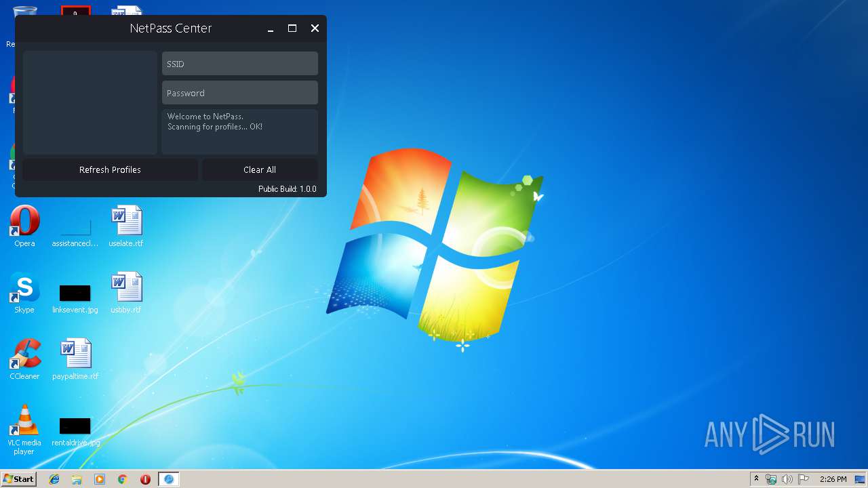Click the Public Build: 1.0.0 label
This screenshot has width=868, height=488.
click(288, 189)
